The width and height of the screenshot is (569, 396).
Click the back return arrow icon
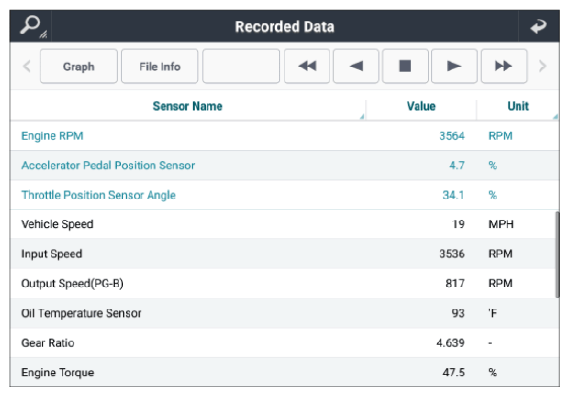point(539,26)
